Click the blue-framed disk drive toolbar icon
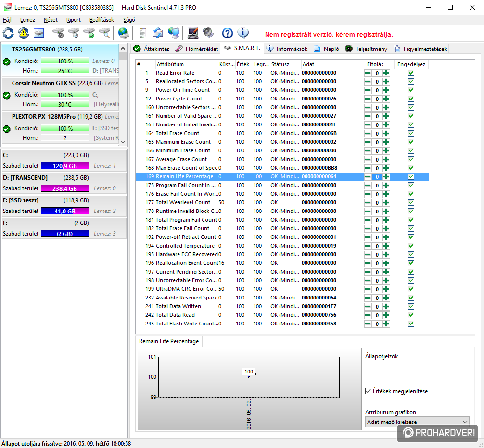 [x=38, y=33]
